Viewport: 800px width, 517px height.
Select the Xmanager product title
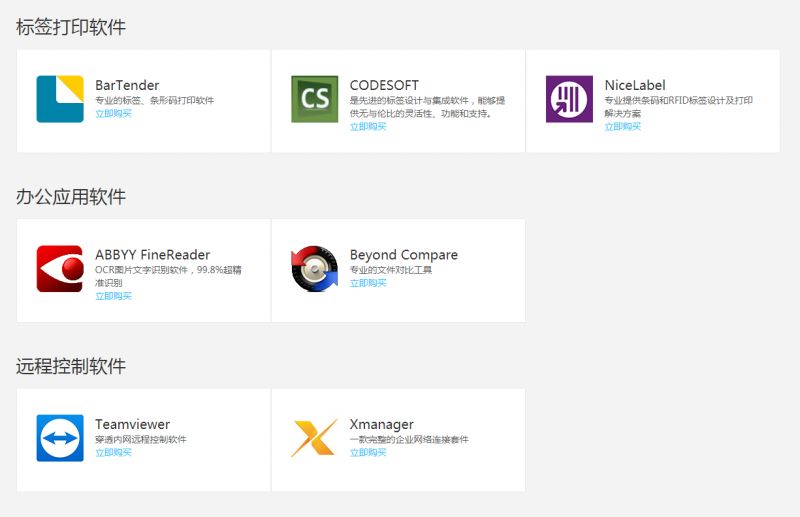(x=382, y=424)
